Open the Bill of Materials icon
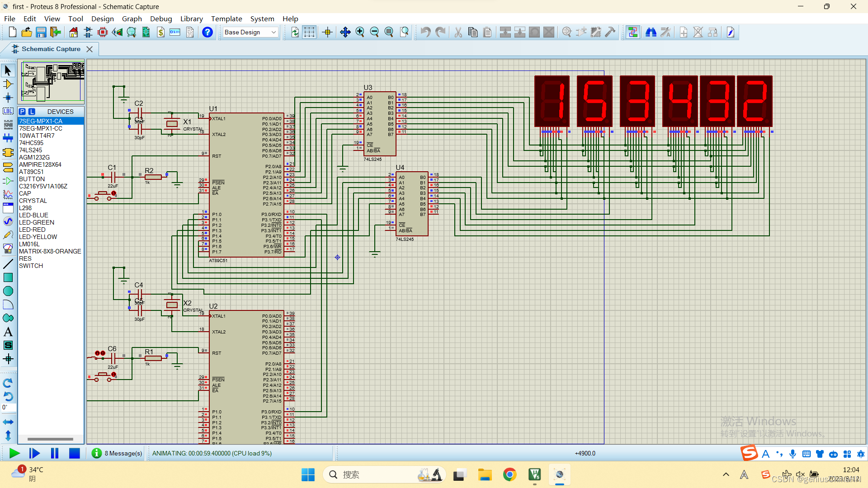Screen dimensions: 868x488 [x=160, y=32]
